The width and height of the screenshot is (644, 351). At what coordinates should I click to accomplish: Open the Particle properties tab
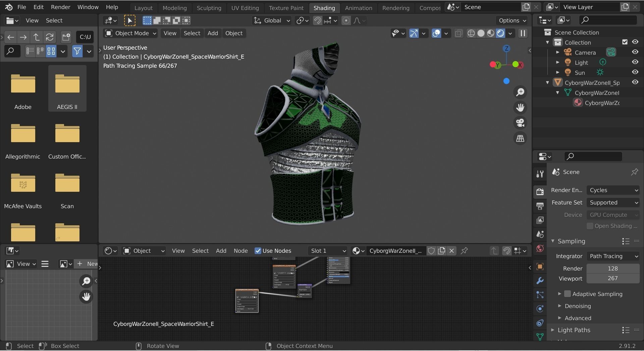[x=540, y=295]
